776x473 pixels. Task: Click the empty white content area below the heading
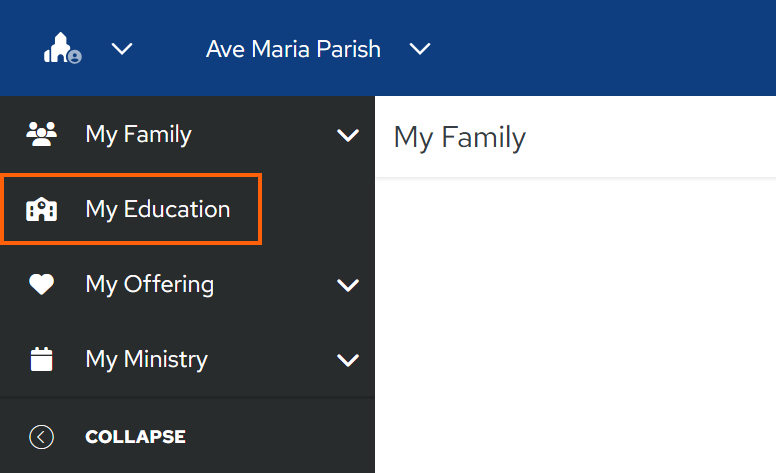(x=576, y=325)
